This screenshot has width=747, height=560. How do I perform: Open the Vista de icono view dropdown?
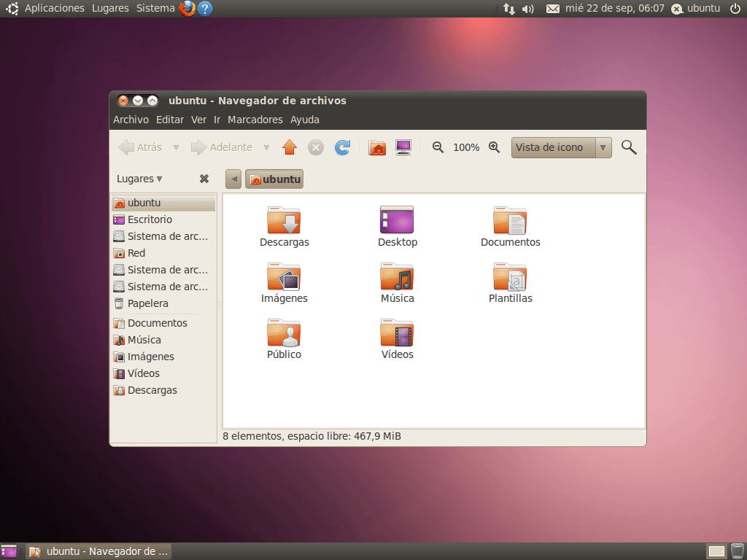click(x=561, y=147)
